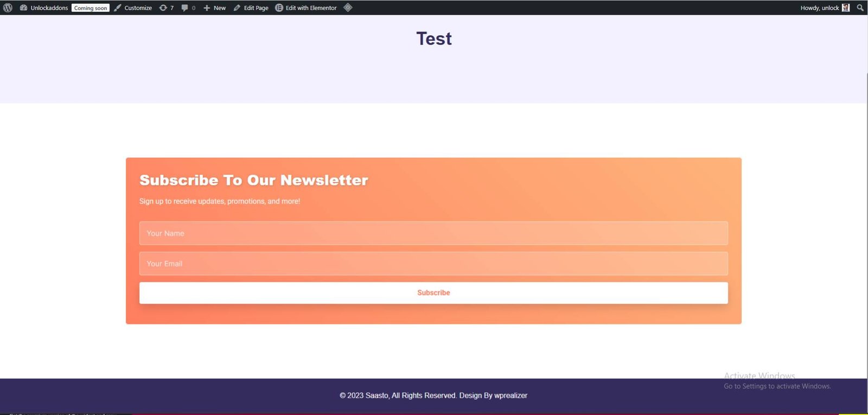Image resolution: width=868 pixels, height=415 pixels.
Task: Open the Howdy, unlock account menu
Action: pos(819,8)
